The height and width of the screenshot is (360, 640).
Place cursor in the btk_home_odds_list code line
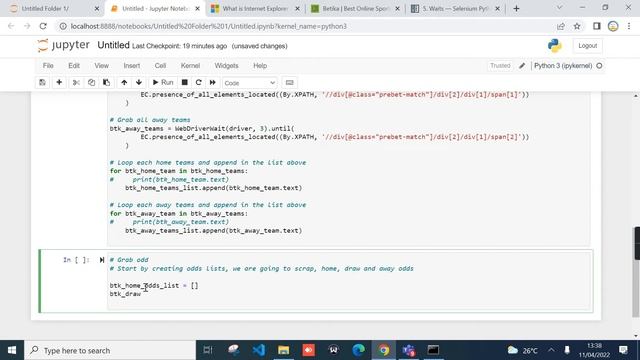coord(154,285)
